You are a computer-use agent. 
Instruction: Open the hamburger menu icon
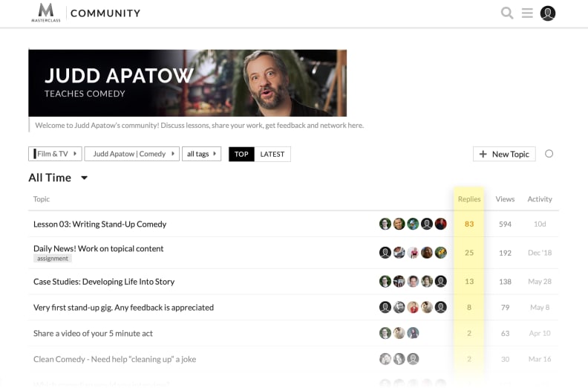[527, 13]
